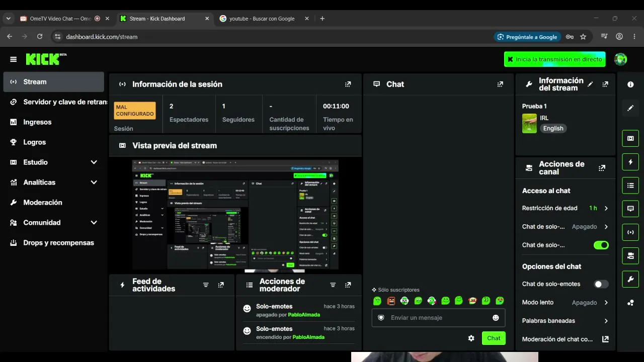Image resolution: width=644 pixels, height=362 pixels.
Task: Open a new browser tab
Action: click(x=323, y=19)
